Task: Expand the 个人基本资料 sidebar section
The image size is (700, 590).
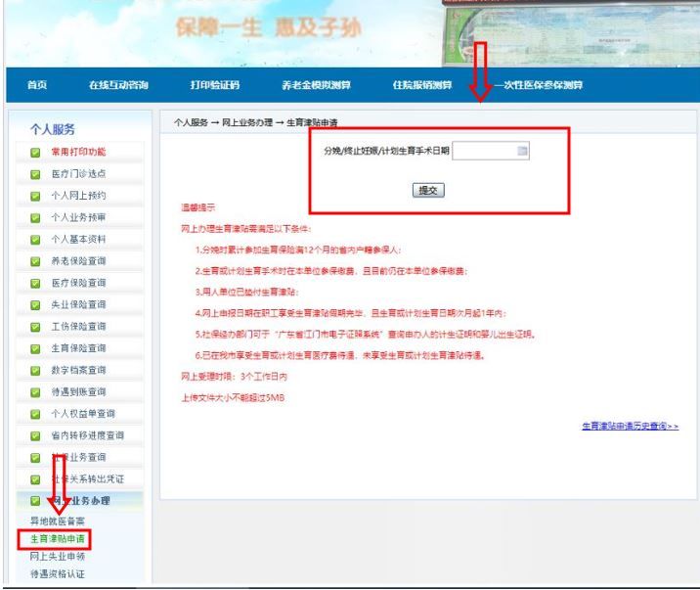Action: coord(78,239)
